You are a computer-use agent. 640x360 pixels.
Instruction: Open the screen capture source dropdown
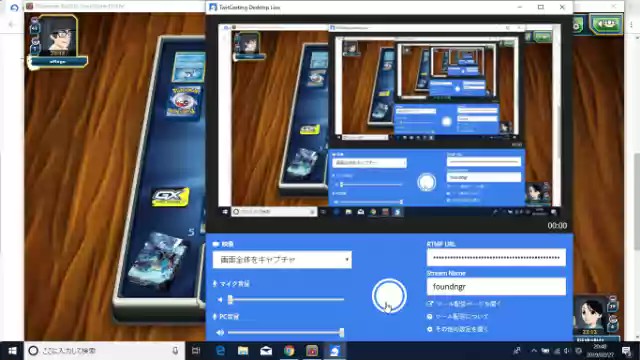pyautogui.click(x=282, y=260)
